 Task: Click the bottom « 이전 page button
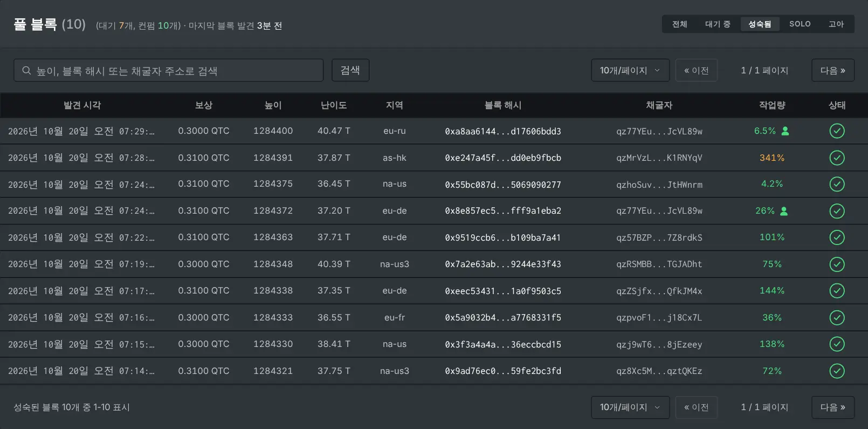coord(697,407)
